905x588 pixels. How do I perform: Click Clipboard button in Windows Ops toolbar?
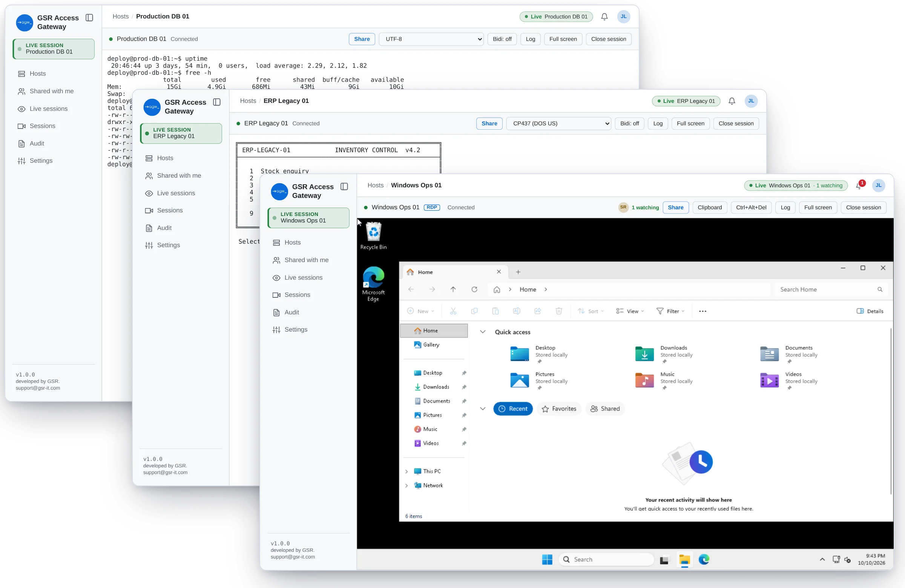[x=710, y=208]
